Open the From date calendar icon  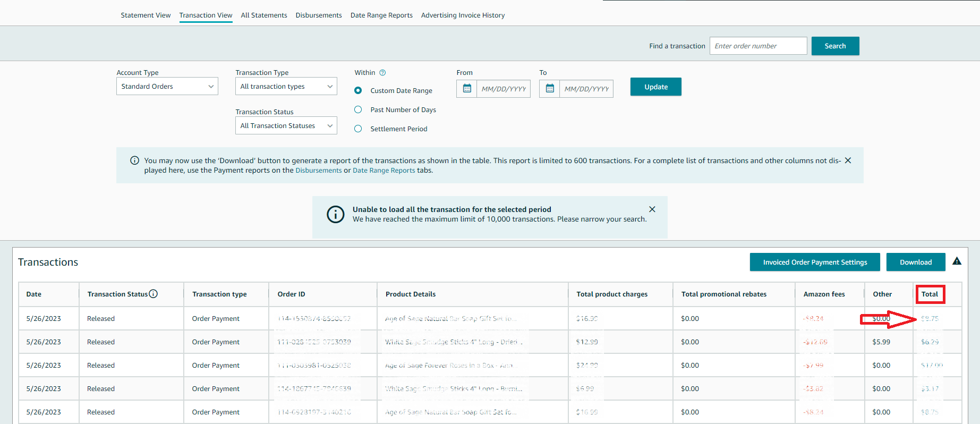click(x=467, y=89)
